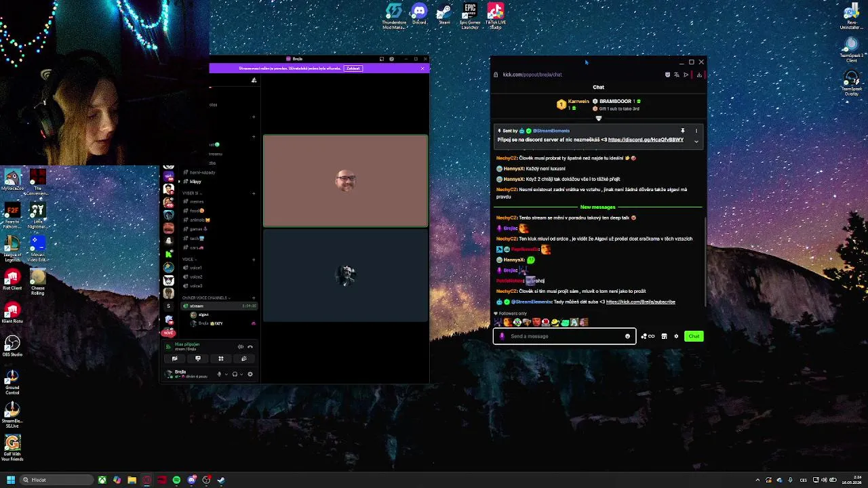
Task: Toggle Discord camera button
Action: tap(175, 359)
